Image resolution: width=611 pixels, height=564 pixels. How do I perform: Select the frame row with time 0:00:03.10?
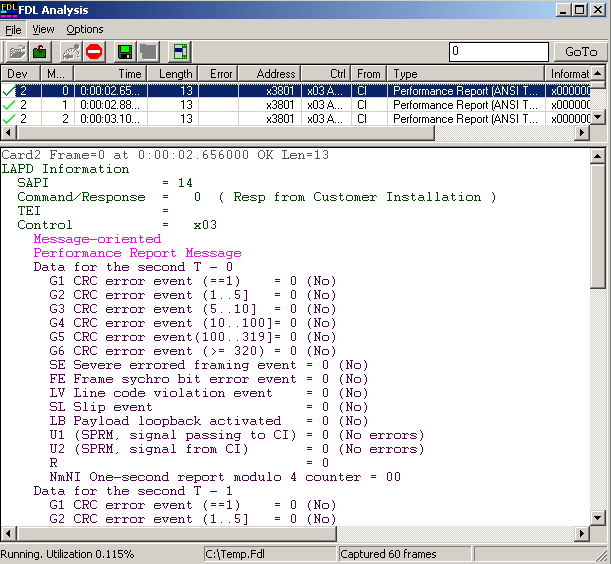(295, 118)
